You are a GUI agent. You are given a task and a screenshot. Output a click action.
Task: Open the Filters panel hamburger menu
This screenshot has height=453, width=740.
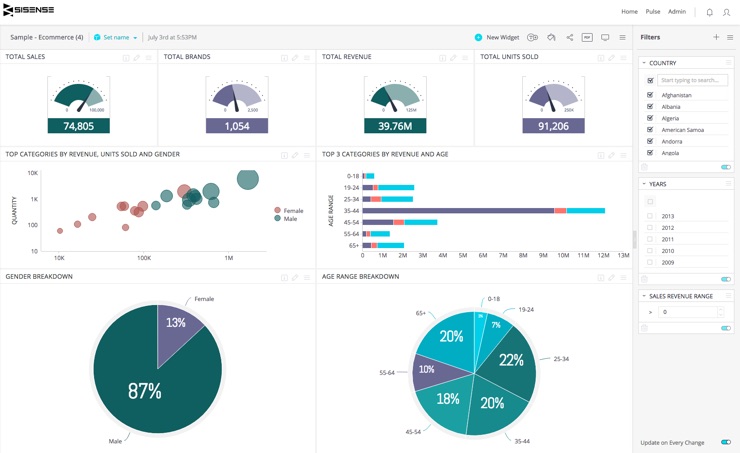730,37
